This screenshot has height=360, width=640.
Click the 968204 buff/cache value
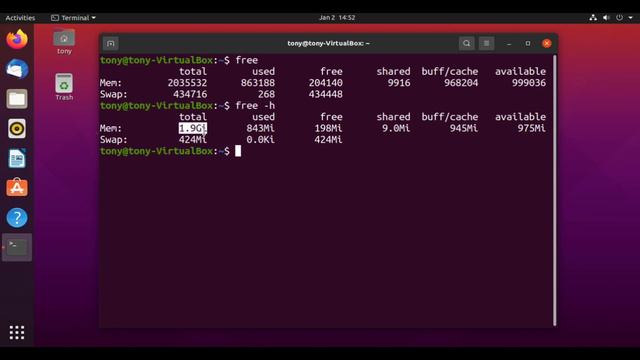point(461,83)
